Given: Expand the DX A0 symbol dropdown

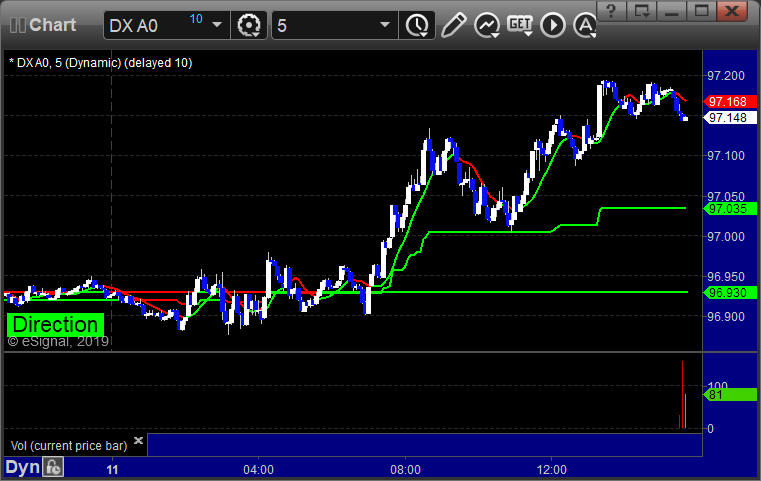Looking at the screenshot, I should [x=216, y=25].
